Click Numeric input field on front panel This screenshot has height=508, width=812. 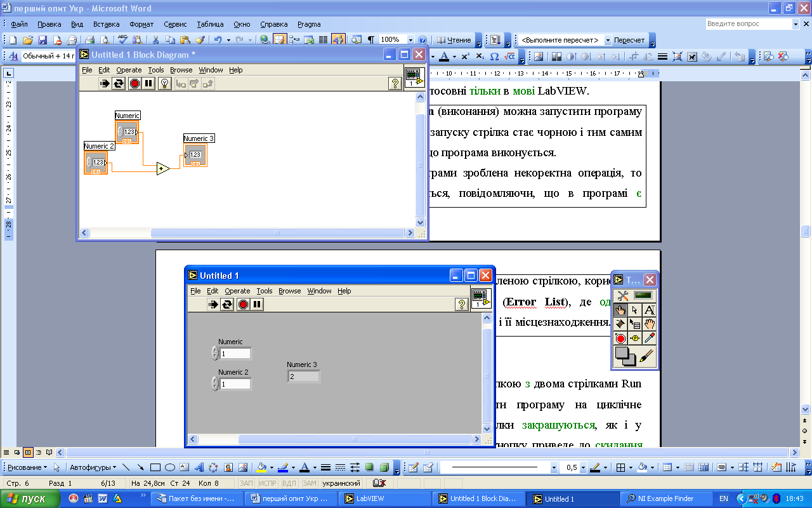(x=235, y=353)
